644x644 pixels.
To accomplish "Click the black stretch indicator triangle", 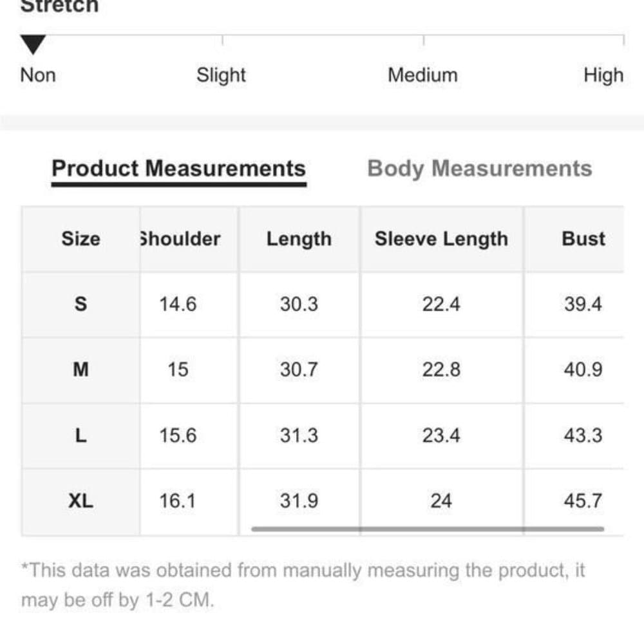I will pyautogui.click(x=33, y=45).
